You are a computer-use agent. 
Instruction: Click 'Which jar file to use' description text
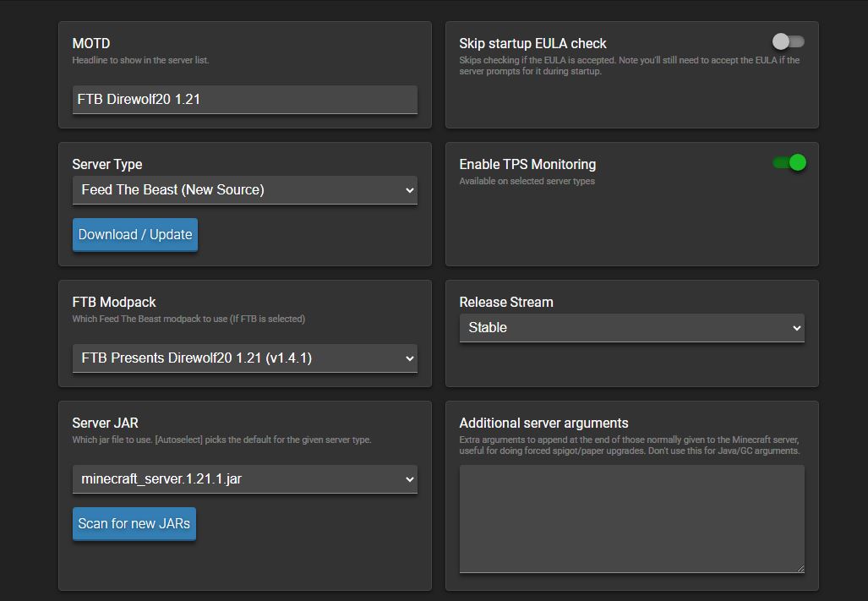pyautogui.click(x=222, y=440)
